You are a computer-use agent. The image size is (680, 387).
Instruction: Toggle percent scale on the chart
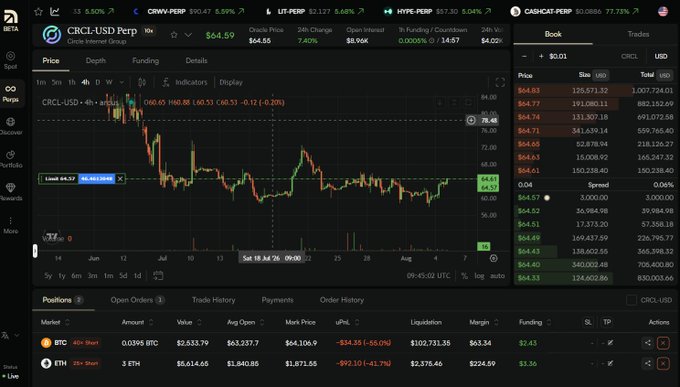click(x=464, y=275)
